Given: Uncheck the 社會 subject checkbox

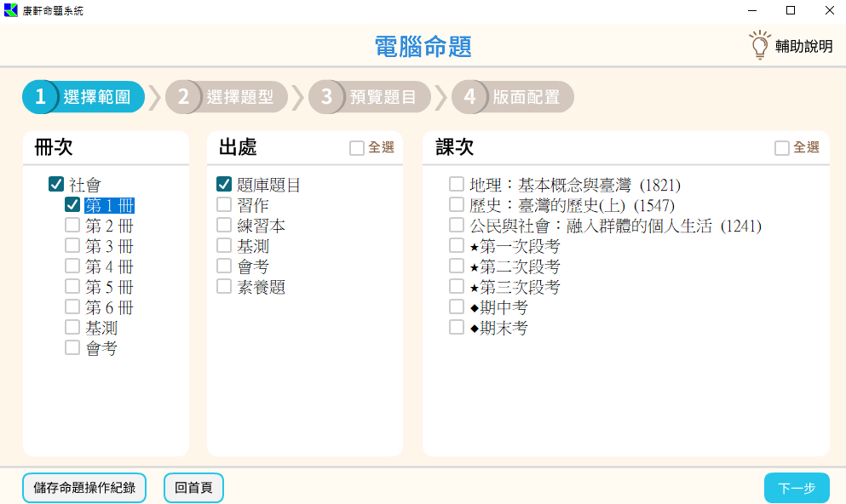Looking at the screenshot, I should tap(56, 184).
